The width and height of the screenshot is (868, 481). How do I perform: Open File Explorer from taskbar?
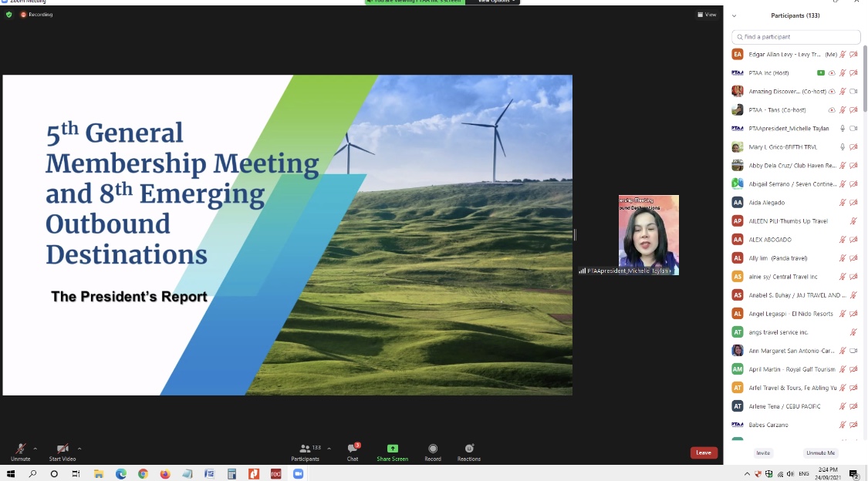[x=99, y=474]
